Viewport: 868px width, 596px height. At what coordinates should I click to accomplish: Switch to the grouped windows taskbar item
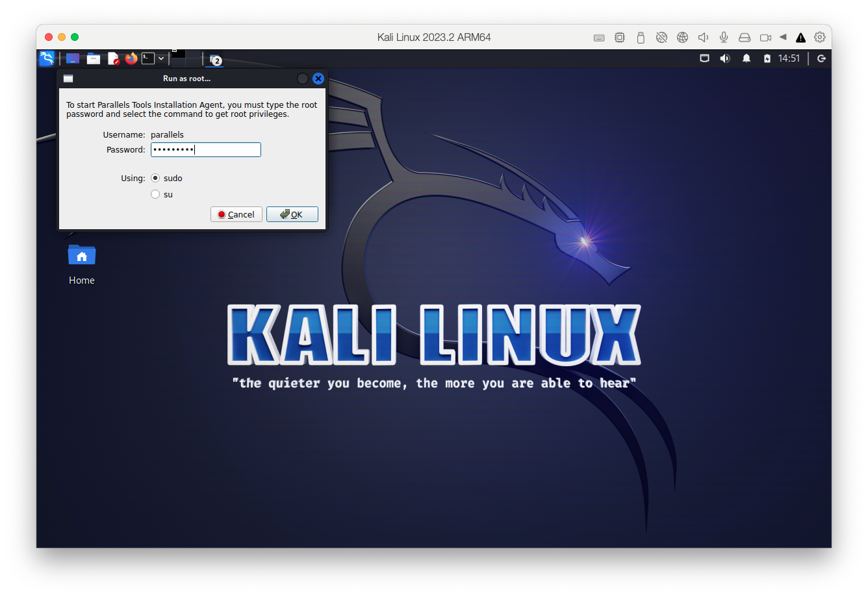point(214,59)
